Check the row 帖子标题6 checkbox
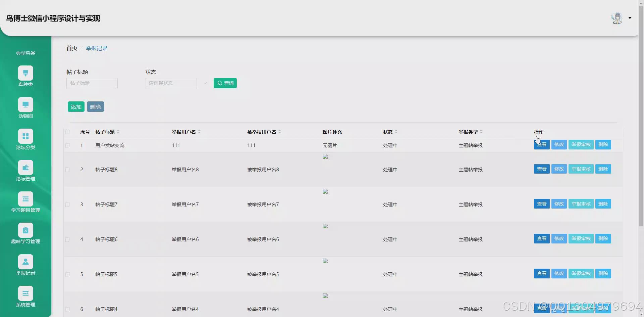644x317 pixels. coord(67,239)
